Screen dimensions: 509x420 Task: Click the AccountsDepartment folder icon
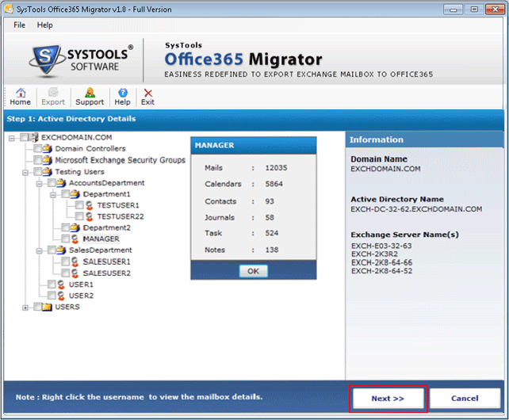[61, 183]
